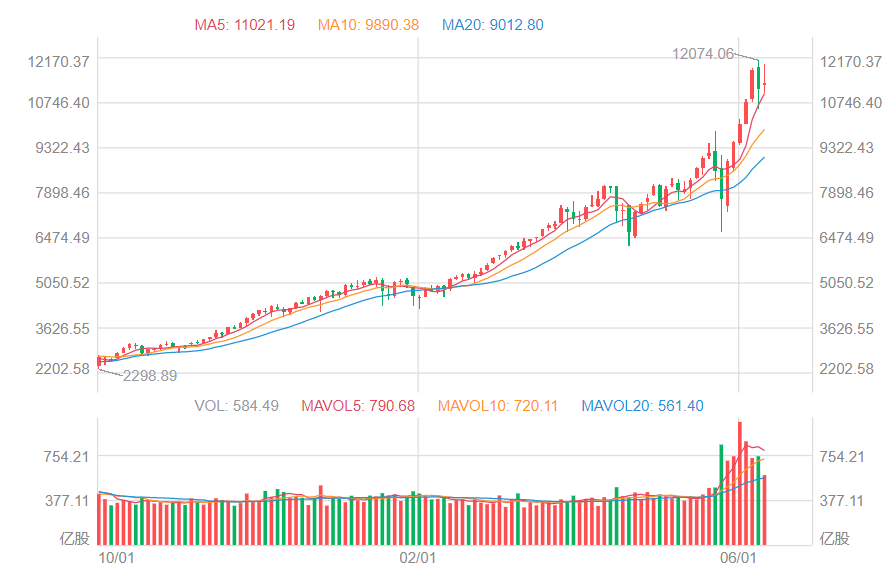Screen dimensions: 886x582
Task: Click the 02/01 date axis label
Action: [x=418, y=557]
